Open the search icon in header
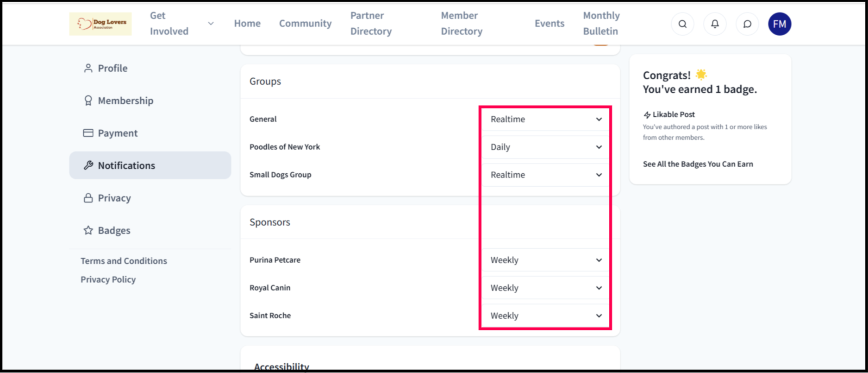868x373 pixels. (682, 24)
